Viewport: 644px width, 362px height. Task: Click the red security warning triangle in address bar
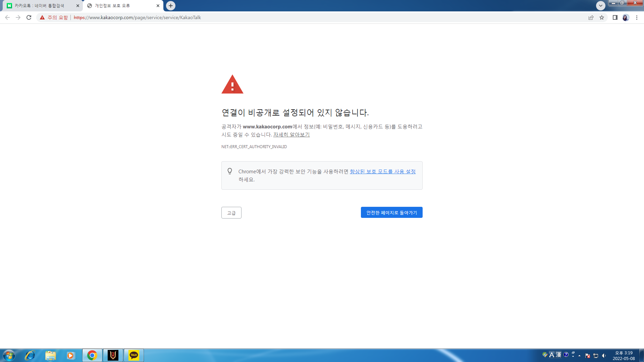coord(42,17)
